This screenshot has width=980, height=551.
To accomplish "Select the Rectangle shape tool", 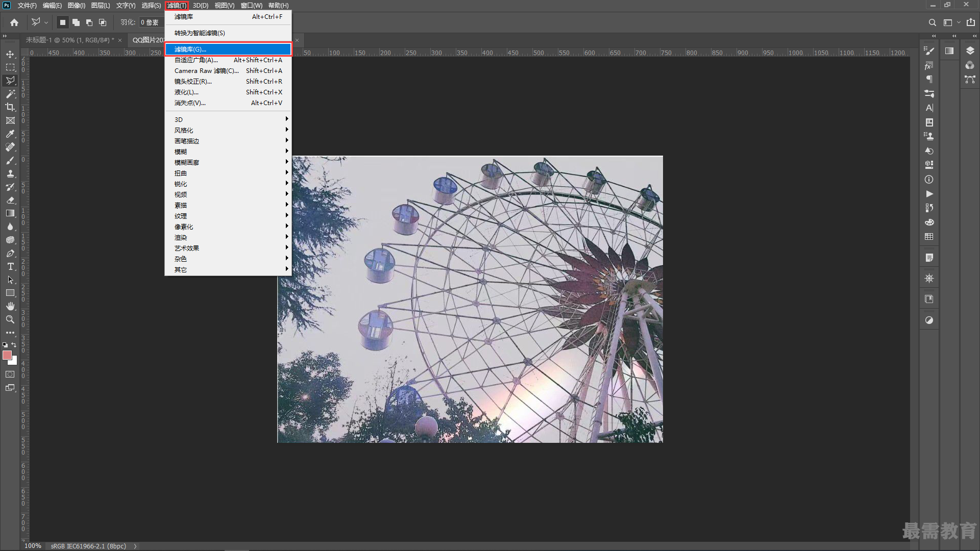I will [x=10, y=293].
